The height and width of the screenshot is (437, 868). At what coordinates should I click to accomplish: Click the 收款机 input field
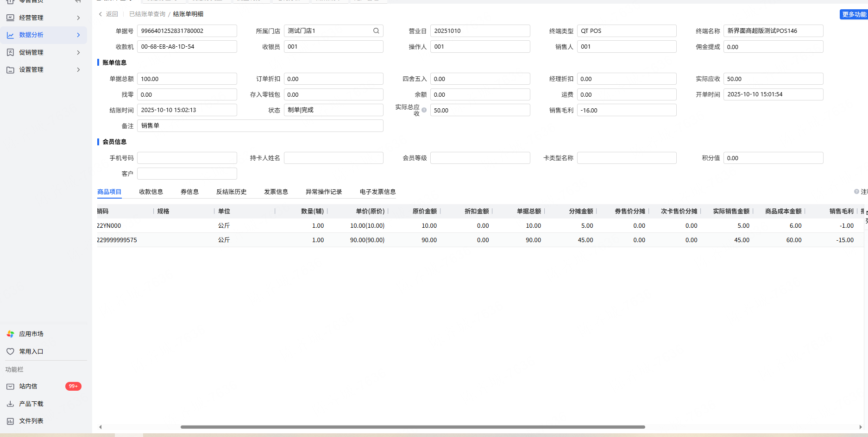(187, 47)
